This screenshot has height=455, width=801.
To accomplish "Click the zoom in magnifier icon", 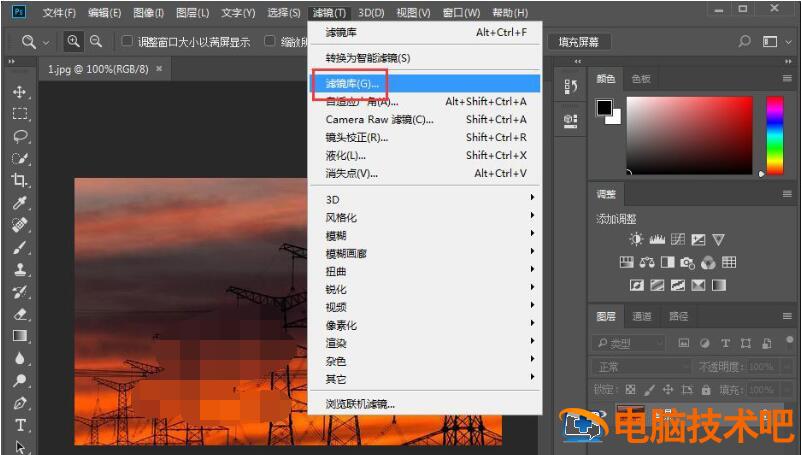I will tap(74, 42).
